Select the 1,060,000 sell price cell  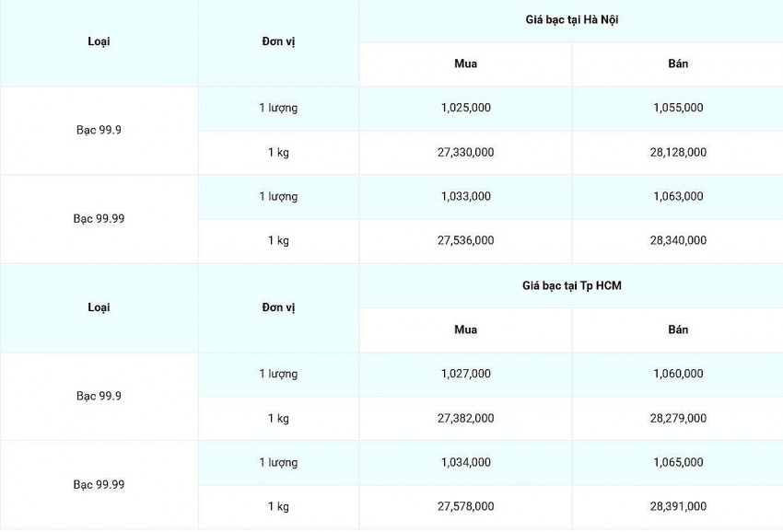678,374
